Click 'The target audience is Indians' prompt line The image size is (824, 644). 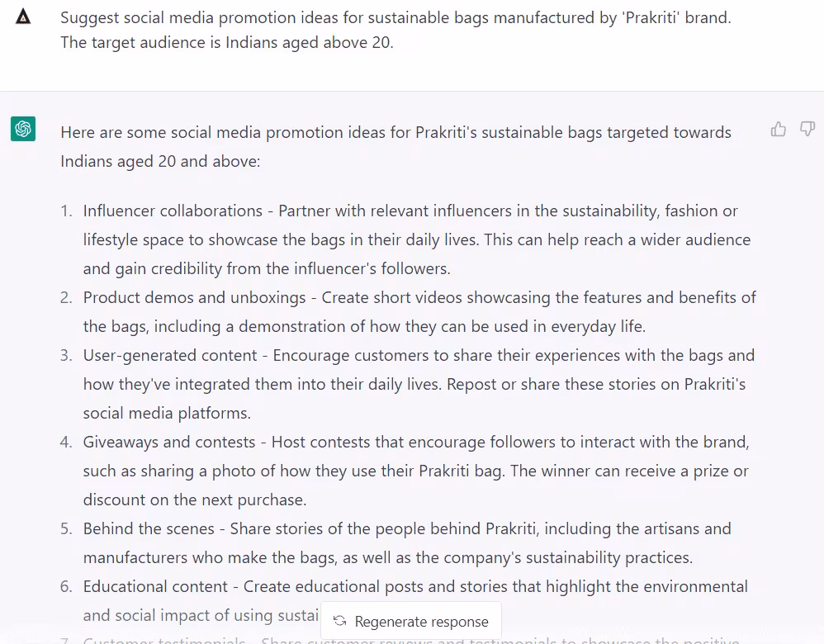pyautogui.click(x=226, y=42)
